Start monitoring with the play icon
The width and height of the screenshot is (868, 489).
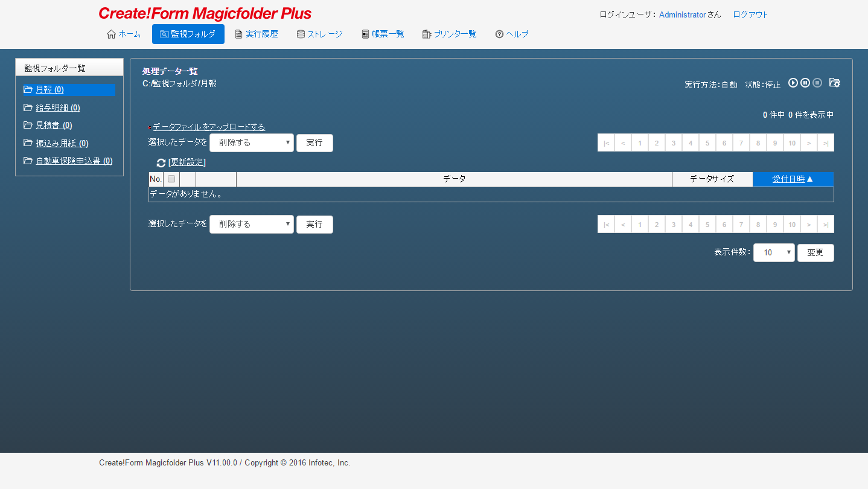793,83
